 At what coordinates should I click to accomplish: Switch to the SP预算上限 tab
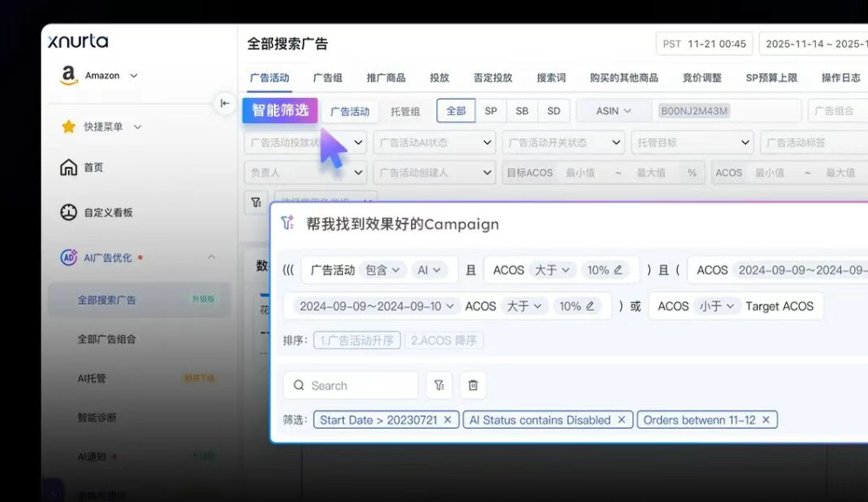(772, 78)
